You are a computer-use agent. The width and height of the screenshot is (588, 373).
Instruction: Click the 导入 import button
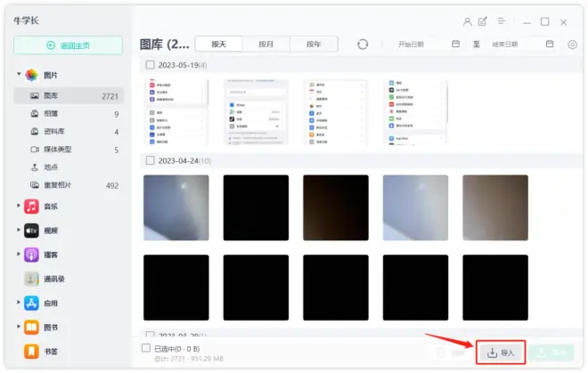[501, 353]
